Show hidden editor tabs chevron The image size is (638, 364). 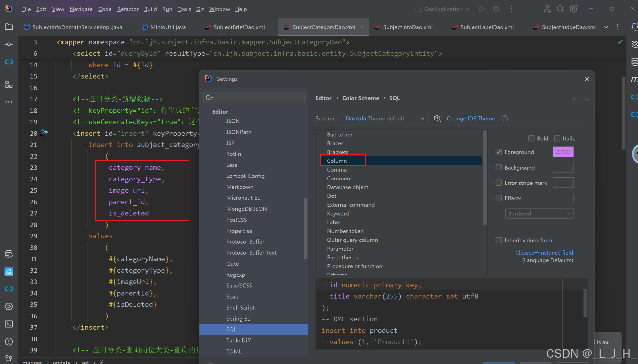606,27
